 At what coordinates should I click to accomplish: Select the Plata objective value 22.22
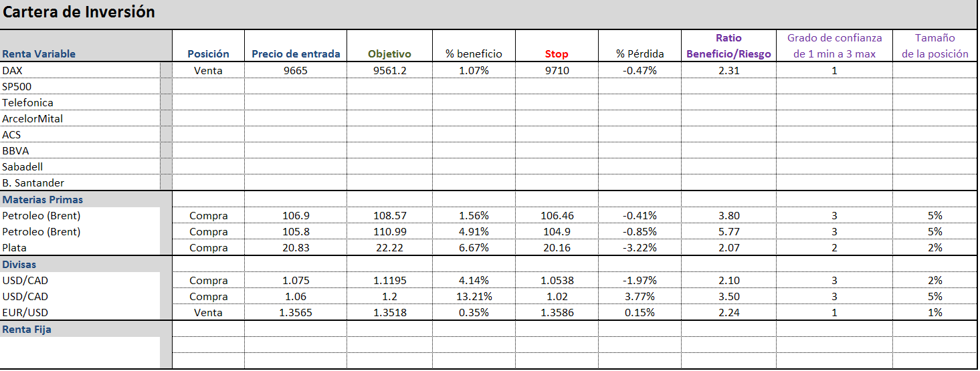(x=389, y=248)
